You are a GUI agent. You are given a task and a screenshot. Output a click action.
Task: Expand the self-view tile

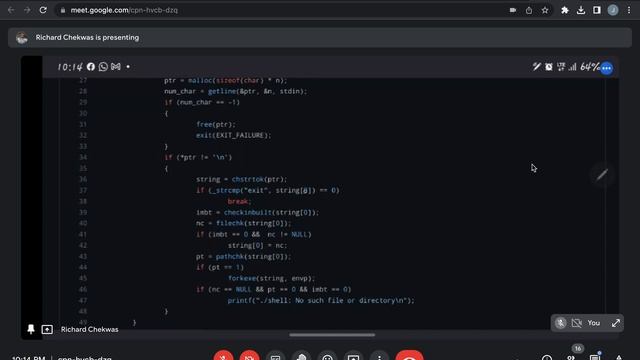point(616,323)
